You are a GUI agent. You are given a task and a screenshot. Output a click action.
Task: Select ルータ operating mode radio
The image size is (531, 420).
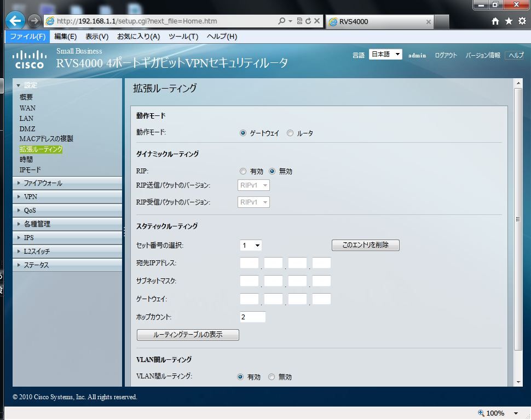(290, 133)
